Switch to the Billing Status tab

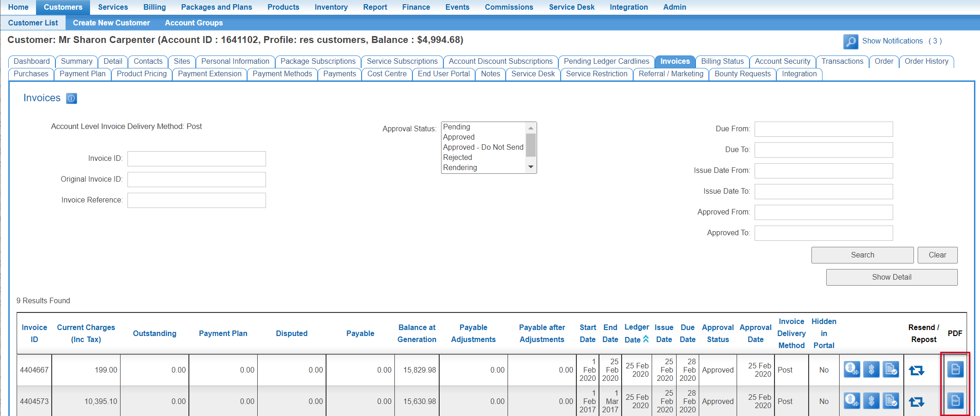(722, 61)
